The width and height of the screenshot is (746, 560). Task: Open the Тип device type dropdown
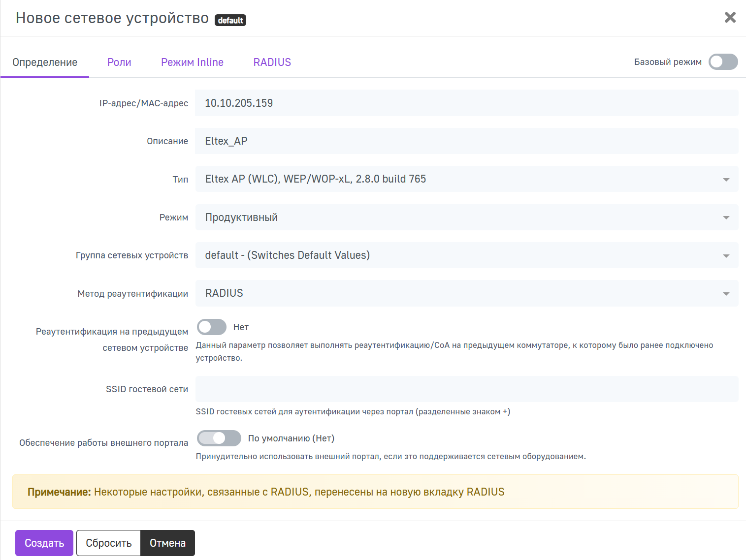click(466, 179)
